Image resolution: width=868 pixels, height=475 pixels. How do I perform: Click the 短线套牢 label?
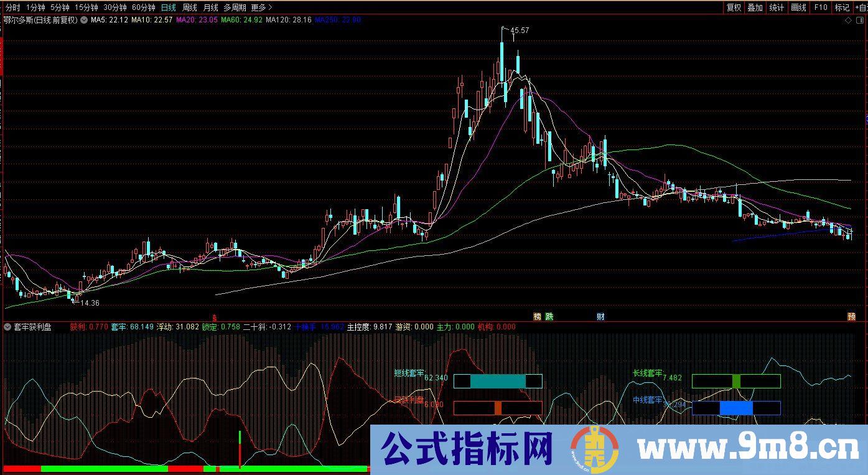click(x=409, y=374)
